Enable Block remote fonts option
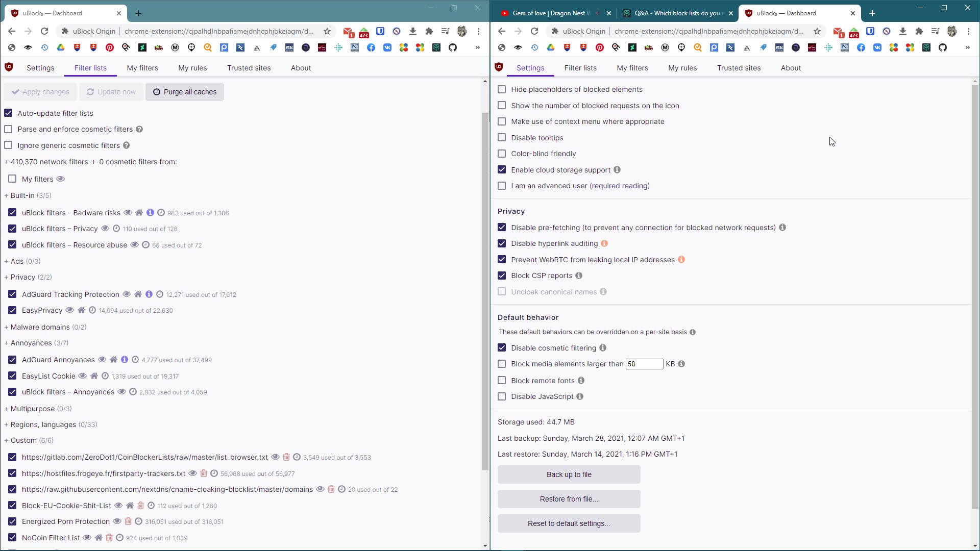Image resolution: width=980 pixels, height=551 pixels. click(502, 380)
